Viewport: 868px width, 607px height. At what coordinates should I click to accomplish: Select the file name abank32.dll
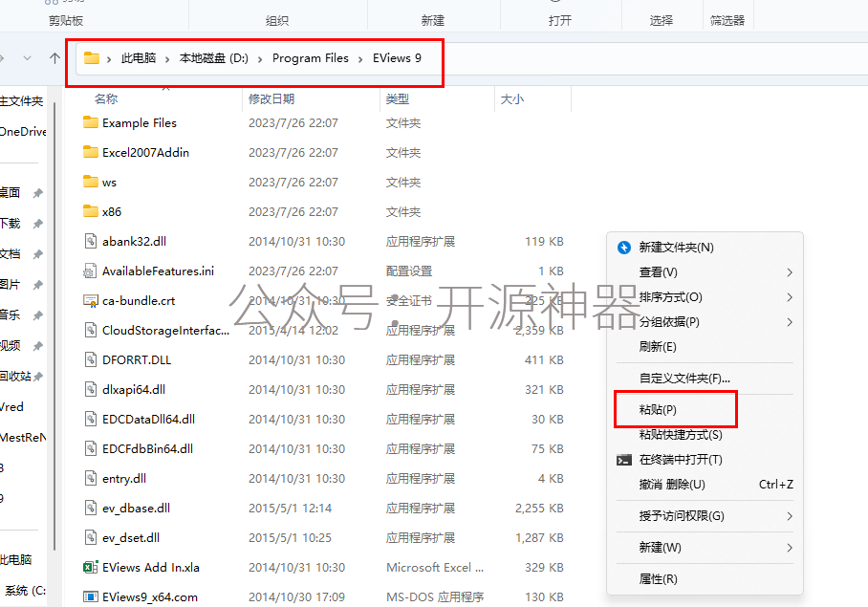coord(135,241)
